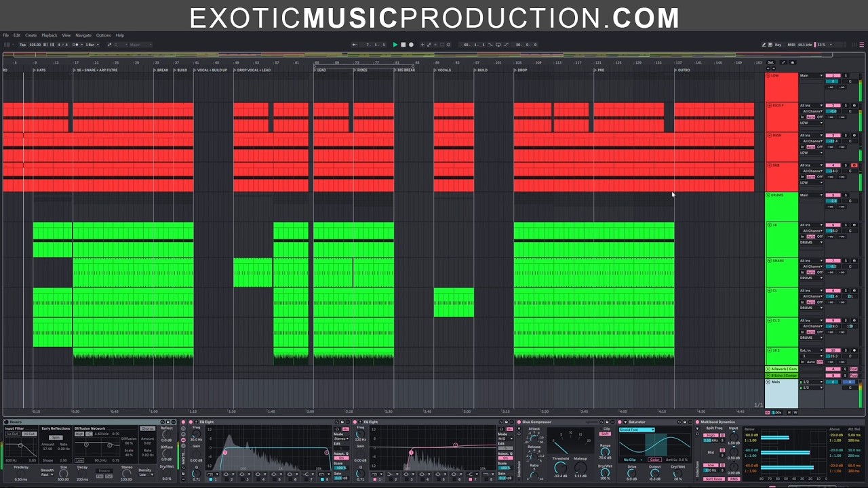Click the OUTRO locator marker

pyautogui.click(x=682, y=70)
